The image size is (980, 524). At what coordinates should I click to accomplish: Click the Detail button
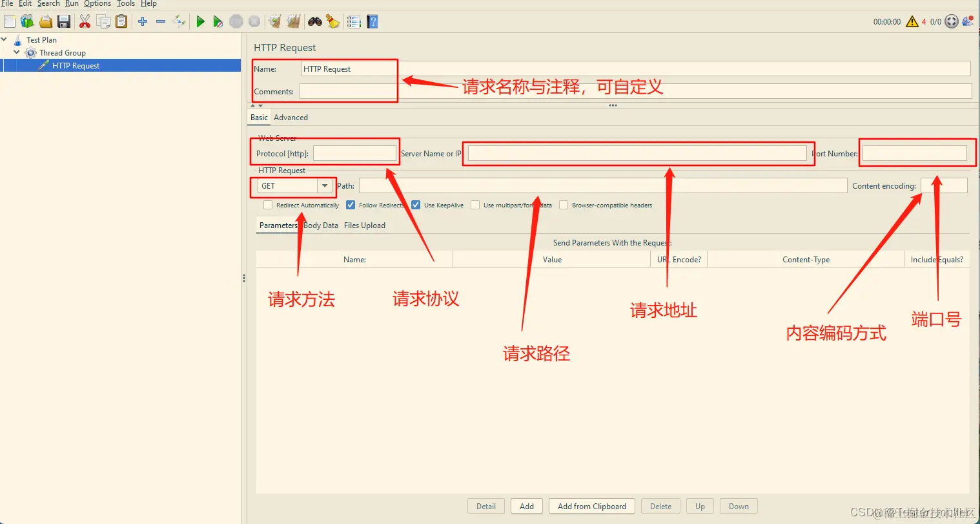point(486,507)
